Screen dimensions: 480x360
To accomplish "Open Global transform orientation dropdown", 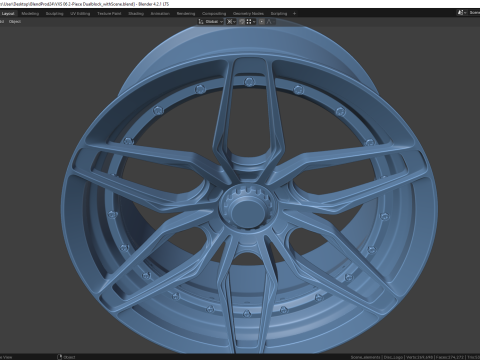I will pyautogui.click(x=211, y=22).
